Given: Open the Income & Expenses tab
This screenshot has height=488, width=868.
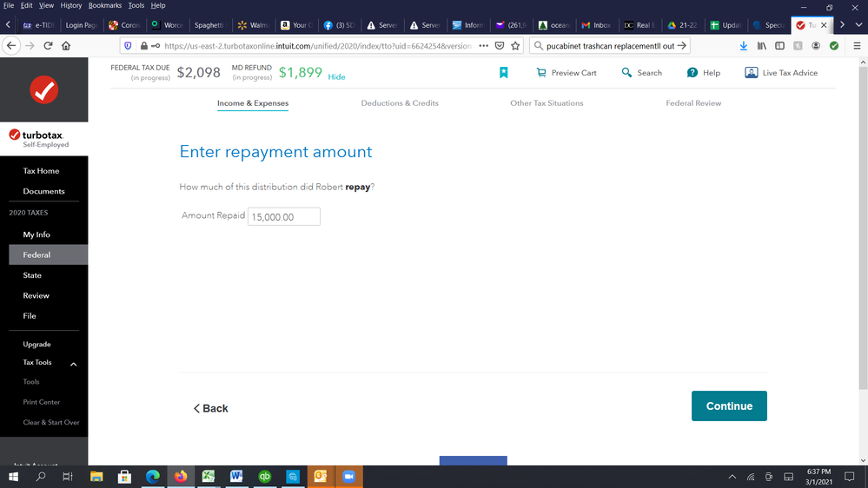Looking at the screenshot, I should (253, 103).
